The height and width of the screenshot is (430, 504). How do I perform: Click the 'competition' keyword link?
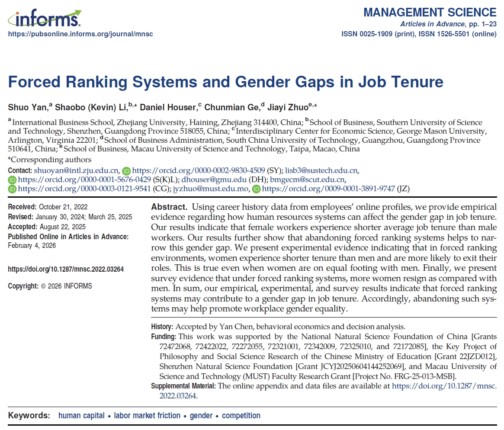(x=241, y=416)
